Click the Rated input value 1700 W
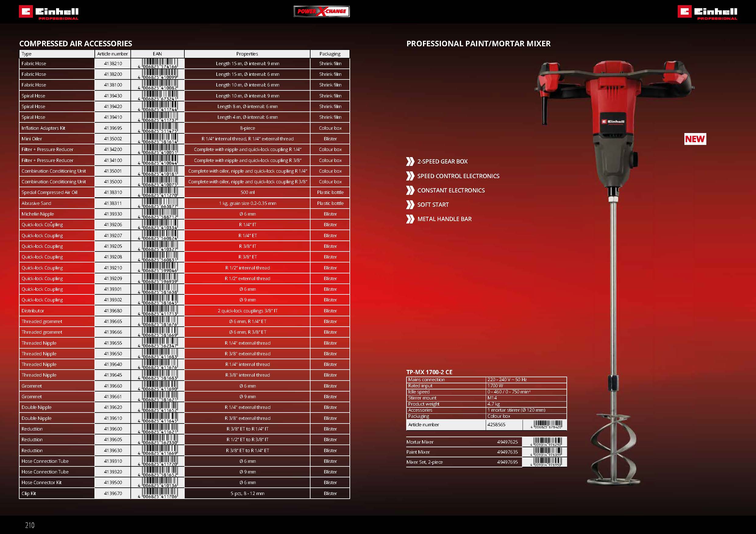756x534 pixels. coord(495,386)
